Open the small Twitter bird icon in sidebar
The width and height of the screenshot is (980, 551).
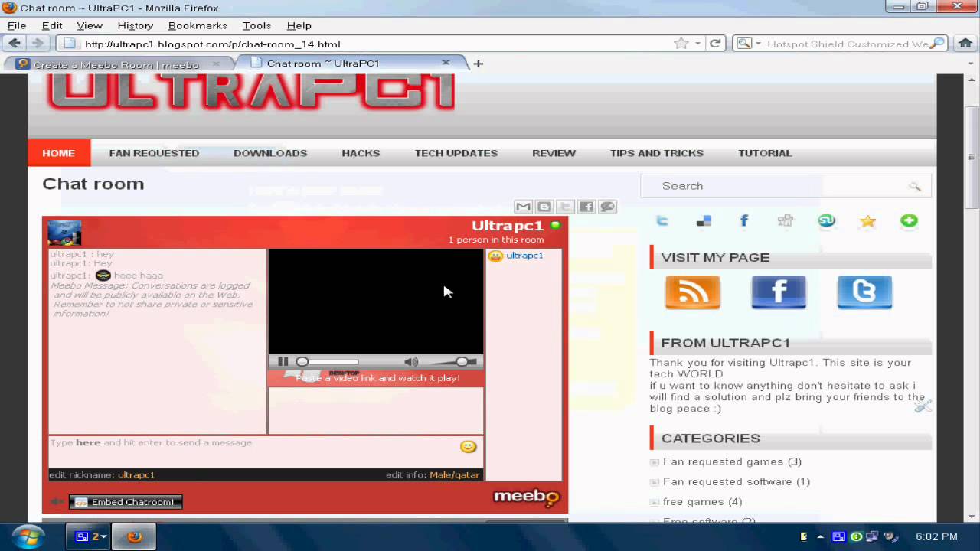point(662,221)
